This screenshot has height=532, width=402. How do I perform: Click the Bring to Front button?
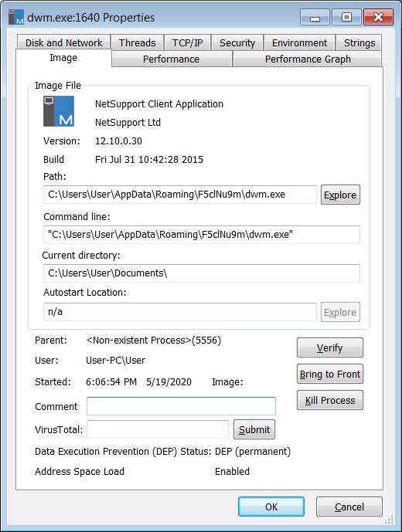point(329,374)
